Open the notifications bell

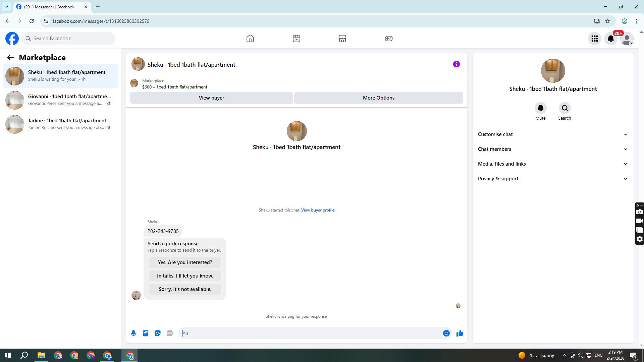point(610,39)
